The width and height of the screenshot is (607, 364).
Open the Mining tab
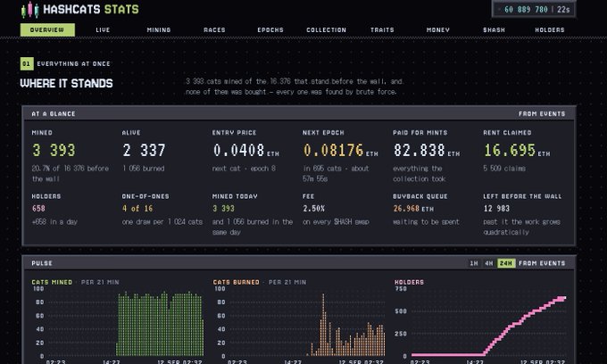tap(159, 29)
